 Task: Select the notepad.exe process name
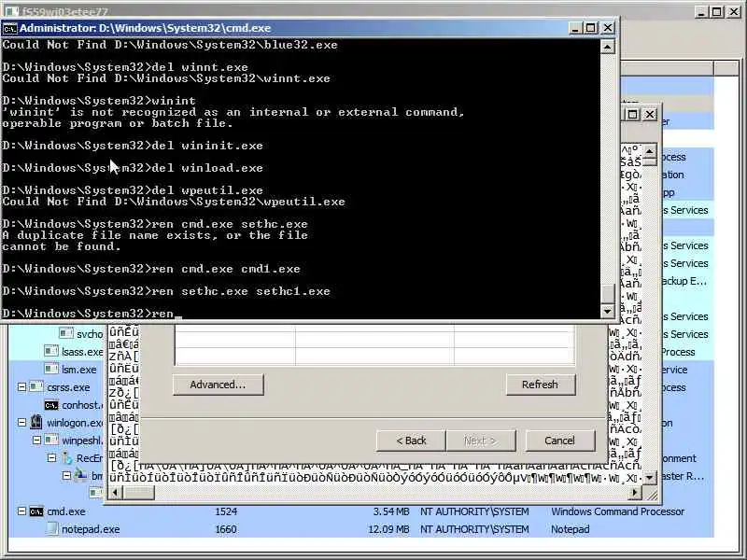click(91, 529)
